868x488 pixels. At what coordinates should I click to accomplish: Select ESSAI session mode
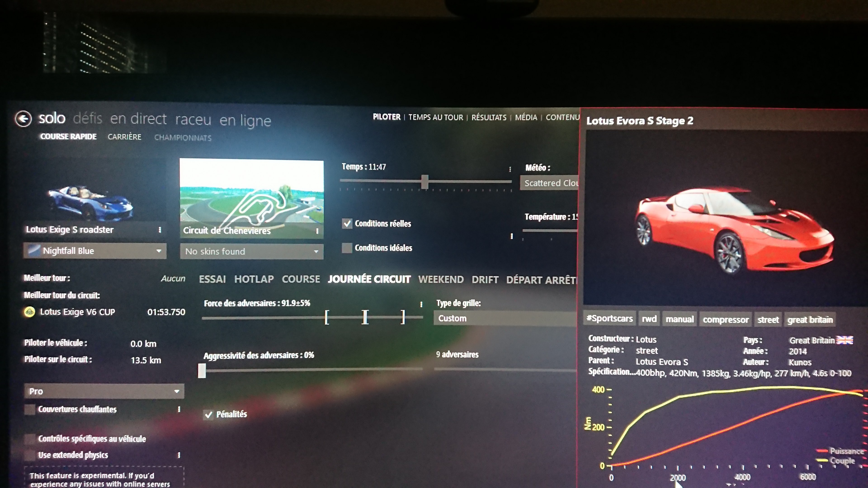pos(212,279)
